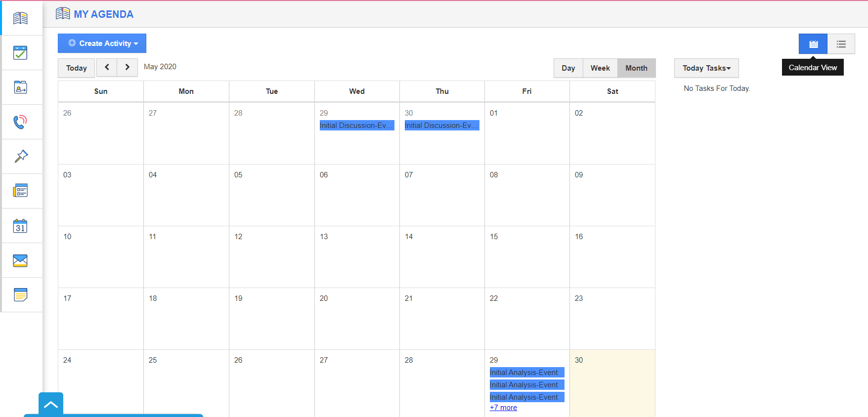Switch to list view icon button
This screenshot has height=417, width=868.
click(841, 44)
